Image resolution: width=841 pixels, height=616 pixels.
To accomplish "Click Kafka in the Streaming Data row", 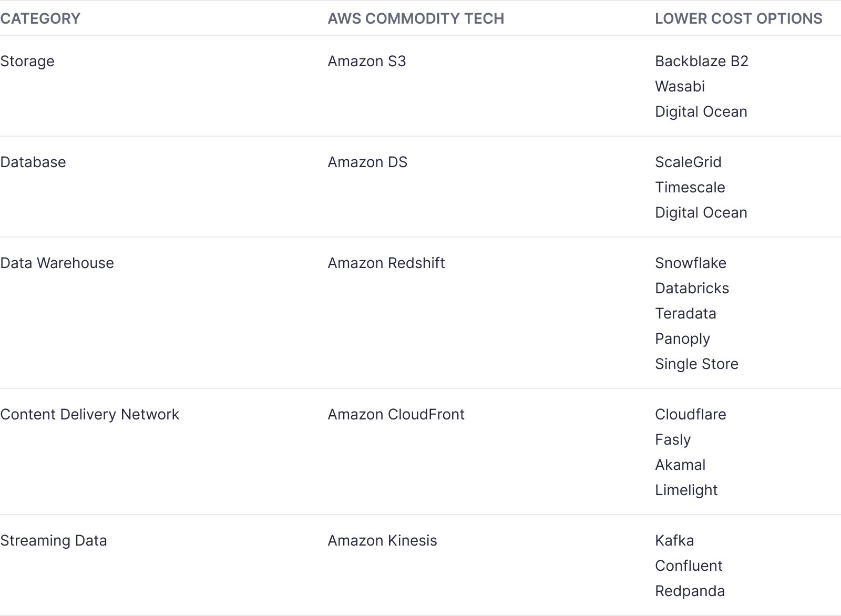I will [x=674, y=540].
